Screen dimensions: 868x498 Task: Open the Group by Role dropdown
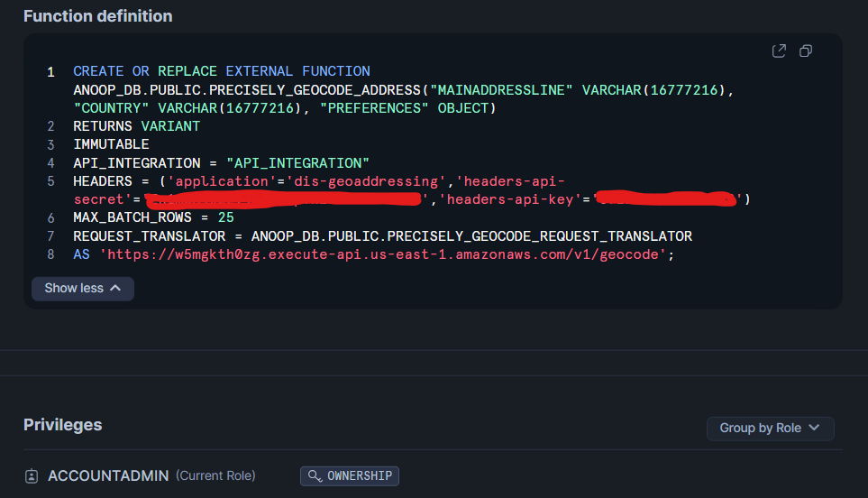(x=770, y=429)
